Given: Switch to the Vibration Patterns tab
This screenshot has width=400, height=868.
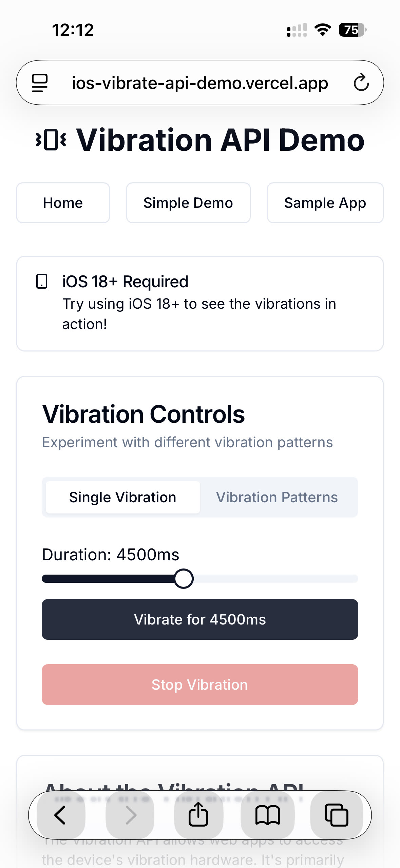Looking at the screenshot, I should tap(277, 497).
